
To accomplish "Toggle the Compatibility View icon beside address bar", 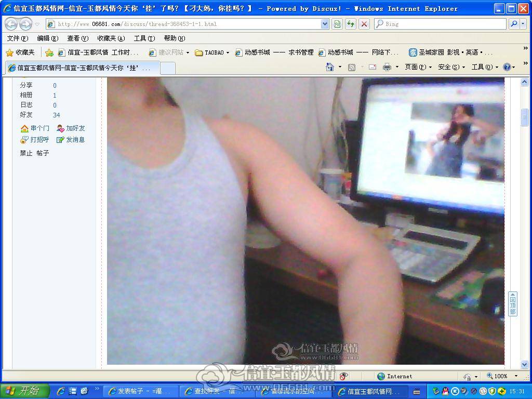I will [337, 24].
